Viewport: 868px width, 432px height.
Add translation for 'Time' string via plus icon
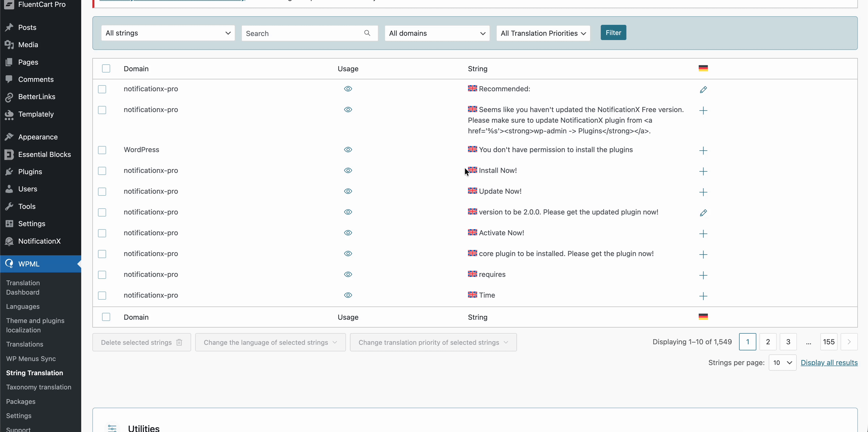coord(703,296)
